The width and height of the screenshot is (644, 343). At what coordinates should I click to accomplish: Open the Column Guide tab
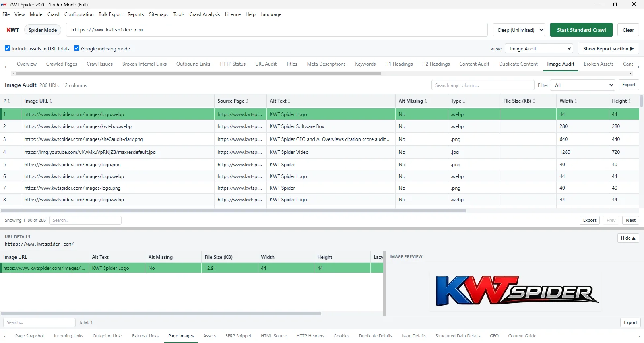[x=522, y=336]
